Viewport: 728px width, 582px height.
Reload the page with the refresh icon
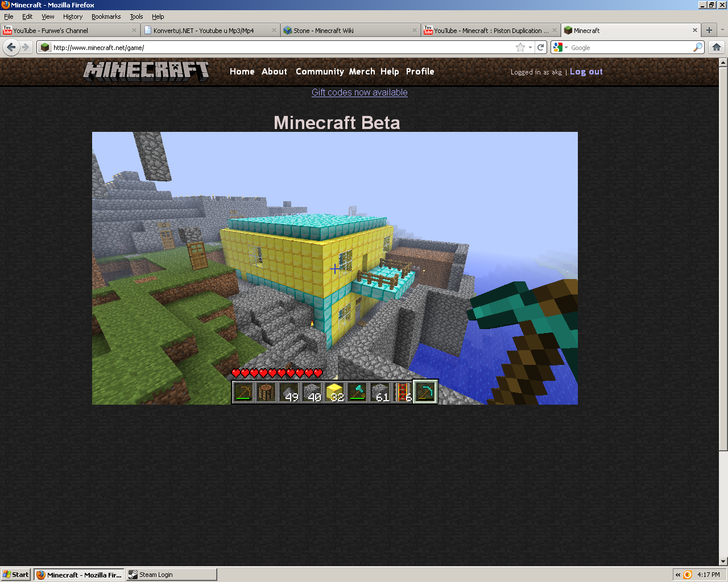(x=541, y=47)
